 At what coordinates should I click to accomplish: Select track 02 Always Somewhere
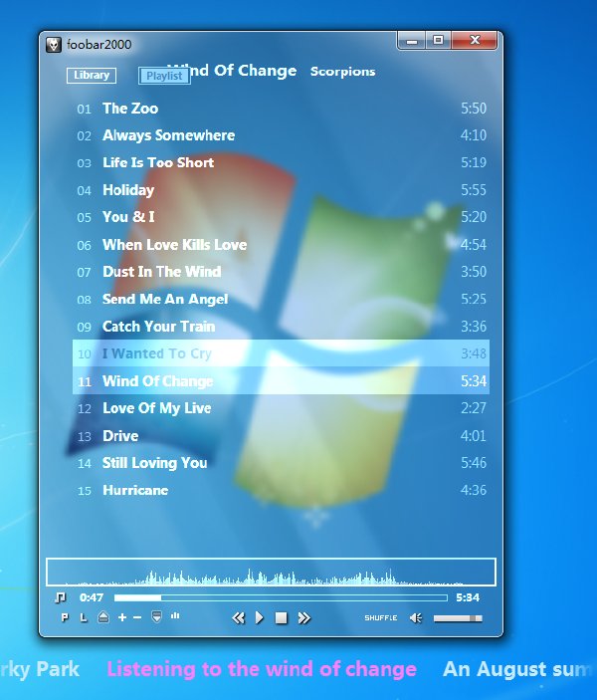(282, 135)
